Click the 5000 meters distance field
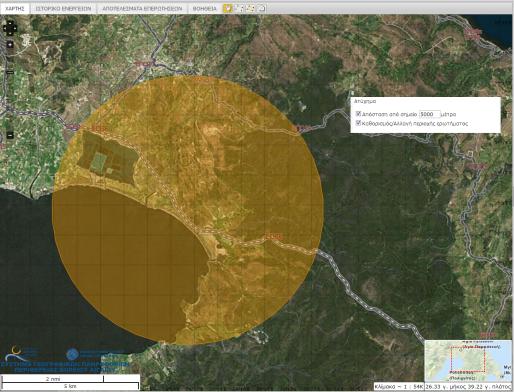The width and height of the screenshot is (514, 392). tap(429, 114)
